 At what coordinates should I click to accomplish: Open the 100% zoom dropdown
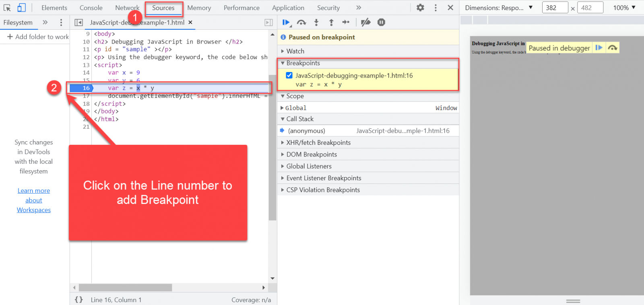coord(624,8)
